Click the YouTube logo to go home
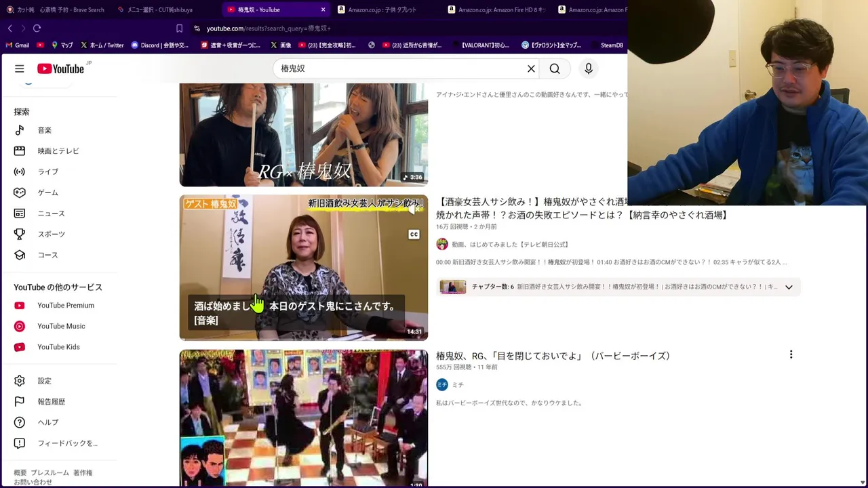The width and height of the screenshot is (868, 488). (x=60, y=68)
